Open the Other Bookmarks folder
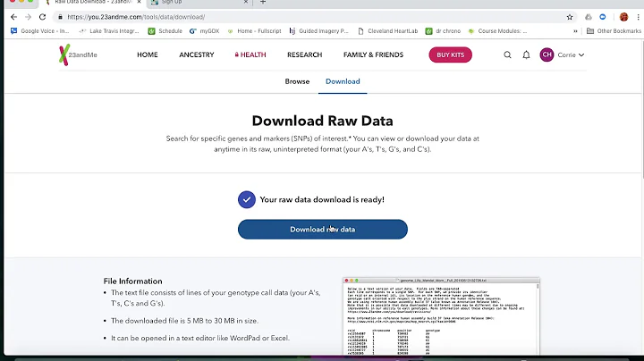 click(614, 30)
